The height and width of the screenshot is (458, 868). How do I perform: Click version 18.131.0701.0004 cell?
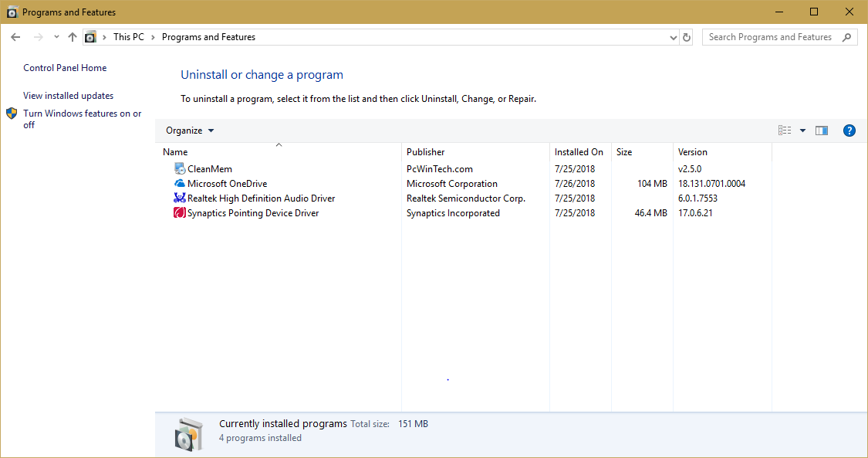coord(712,183)
